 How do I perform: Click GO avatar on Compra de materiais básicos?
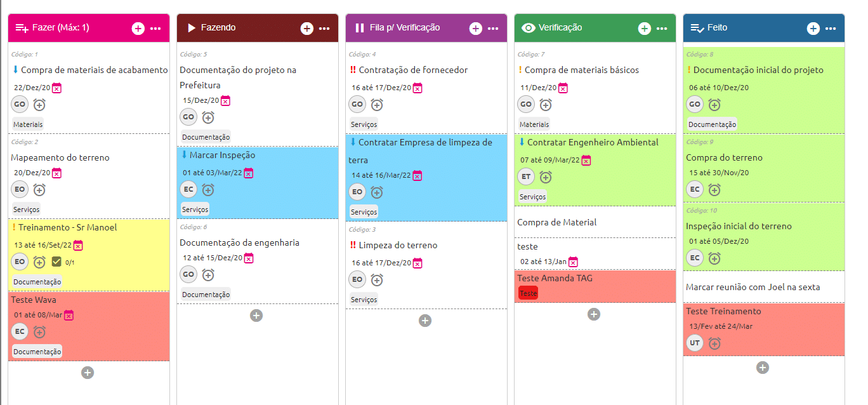point(526,104)
